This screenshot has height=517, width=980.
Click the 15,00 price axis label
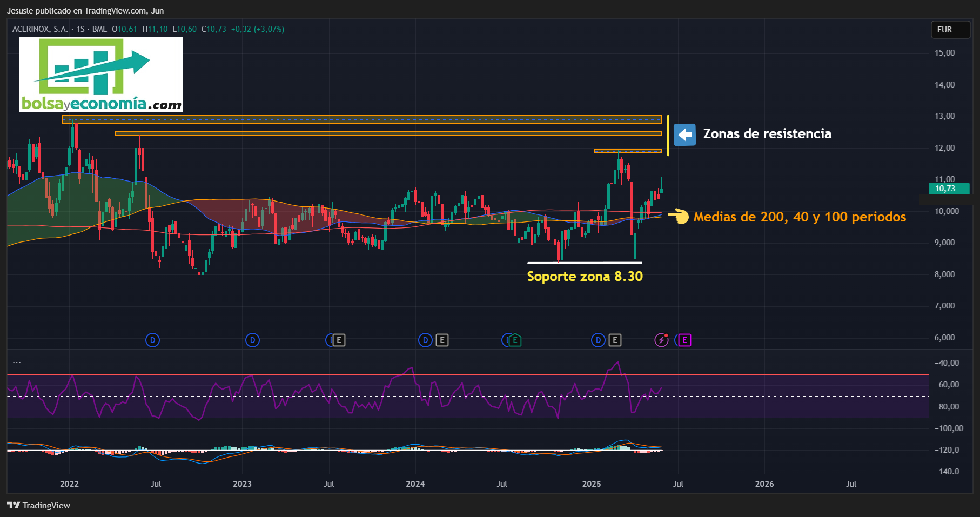click(x=945, y=53)
